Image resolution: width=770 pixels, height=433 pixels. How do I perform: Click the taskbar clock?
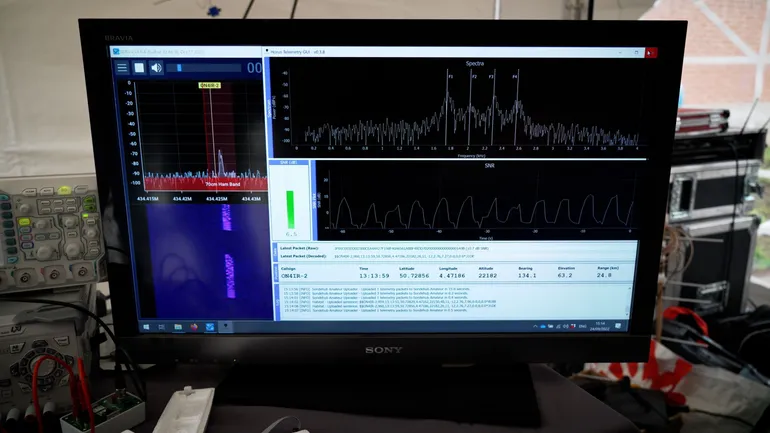[601, 325]
